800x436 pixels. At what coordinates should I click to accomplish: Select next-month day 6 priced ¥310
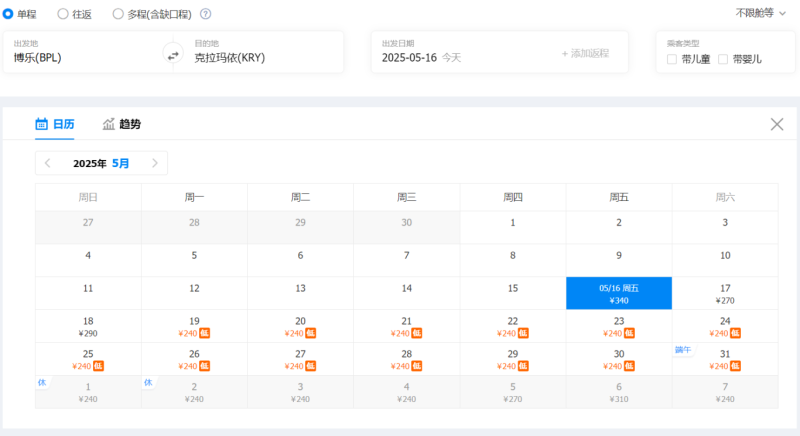(x=619, y=392)
